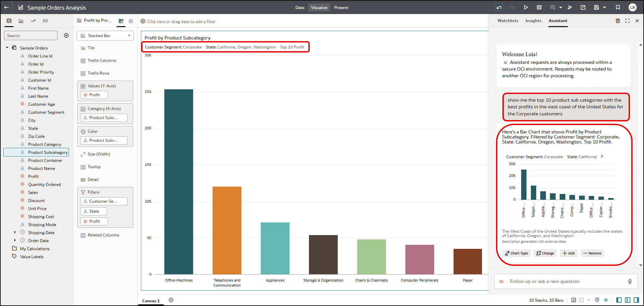
Task: Open the Save dropdown arrow
Action: [x=605, y=7]
